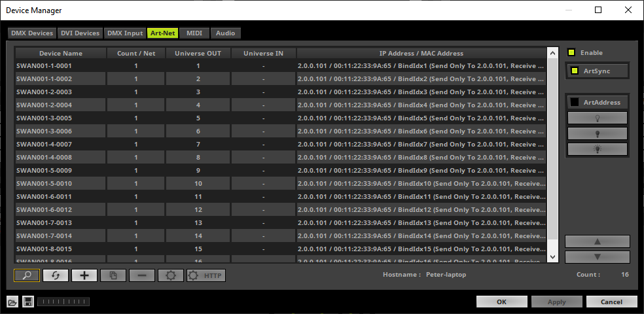Save configuration with the floppy disk icon
The image size is (644, 314).
click(28, 302)
